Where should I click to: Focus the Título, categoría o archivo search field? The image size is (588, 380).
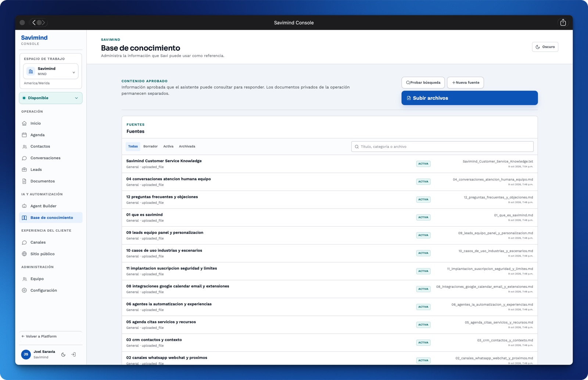pos(442,146)
